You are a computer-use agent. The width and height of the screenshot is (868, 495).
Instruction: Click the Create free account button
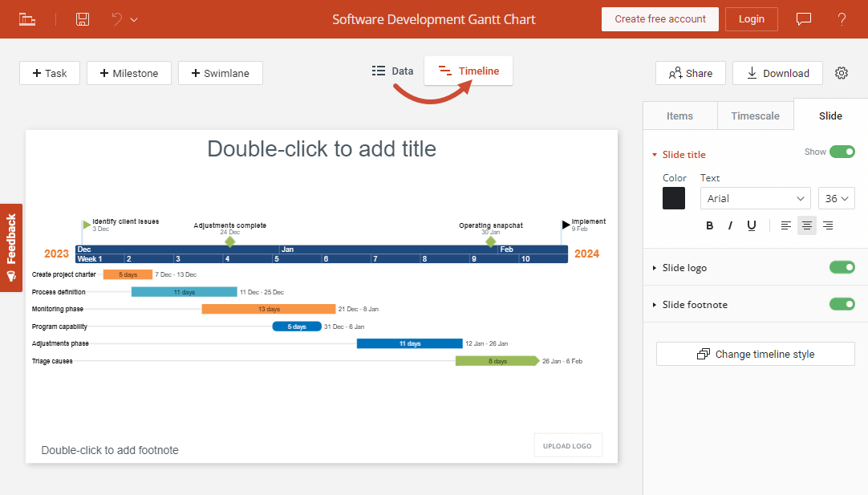click(x=659, y=18)
